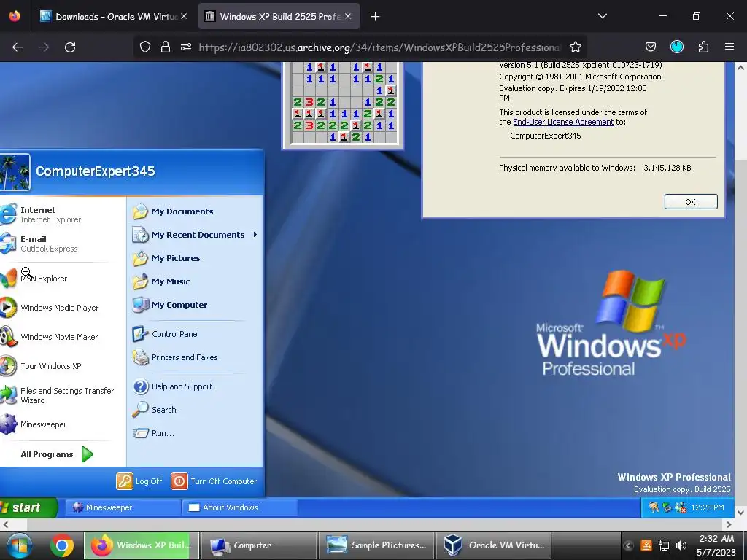747x560 pixels.
Task: Launch Google Chrome from the host taskbar
Action: click(62, 545)
